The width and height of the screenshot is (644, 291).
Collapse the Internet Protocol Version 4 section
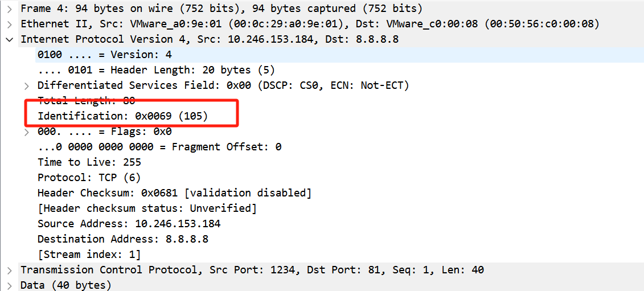9,39
